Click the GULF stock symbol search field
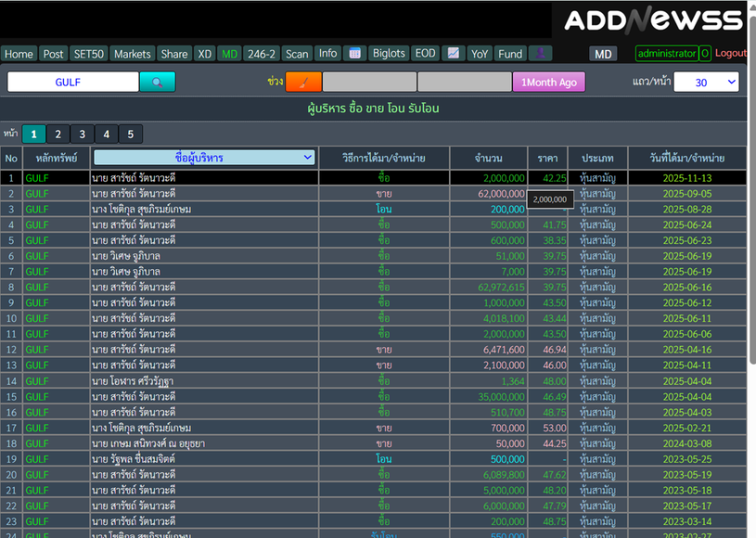 coord(73,83)
